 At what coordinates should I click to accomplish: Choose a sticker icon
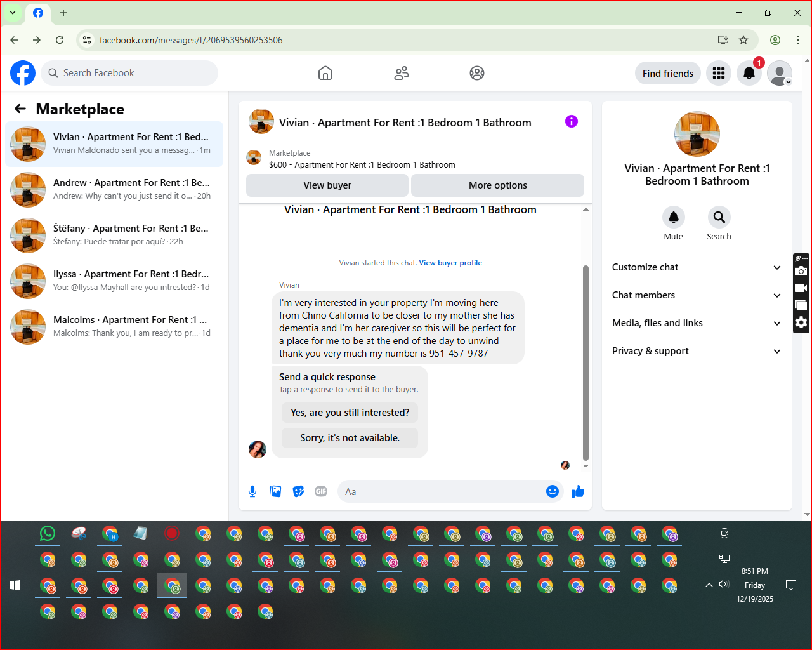[x=298, y=491]
